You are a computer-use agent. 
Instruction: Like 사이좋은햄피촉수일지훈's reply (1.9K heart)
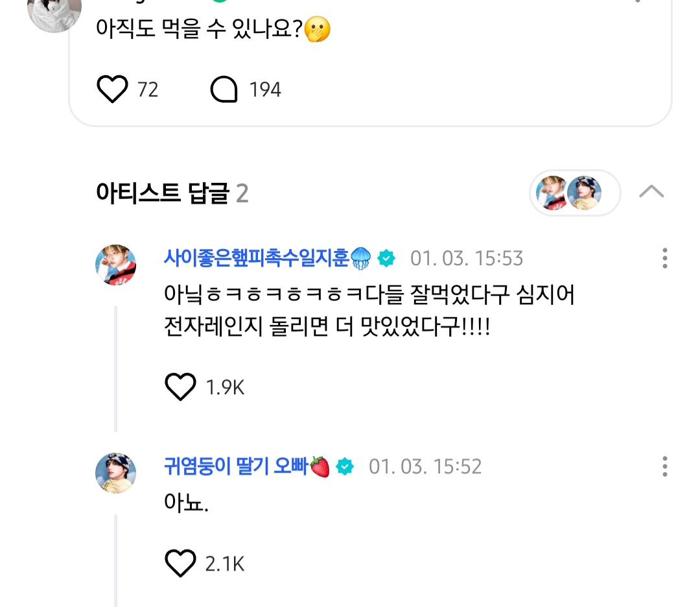[x=180, y=387]
